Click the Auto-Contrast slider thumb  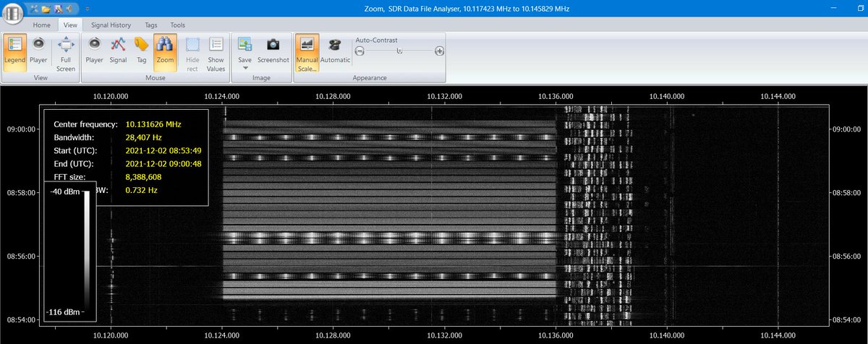pyautogui.click(x=399, y=51)
